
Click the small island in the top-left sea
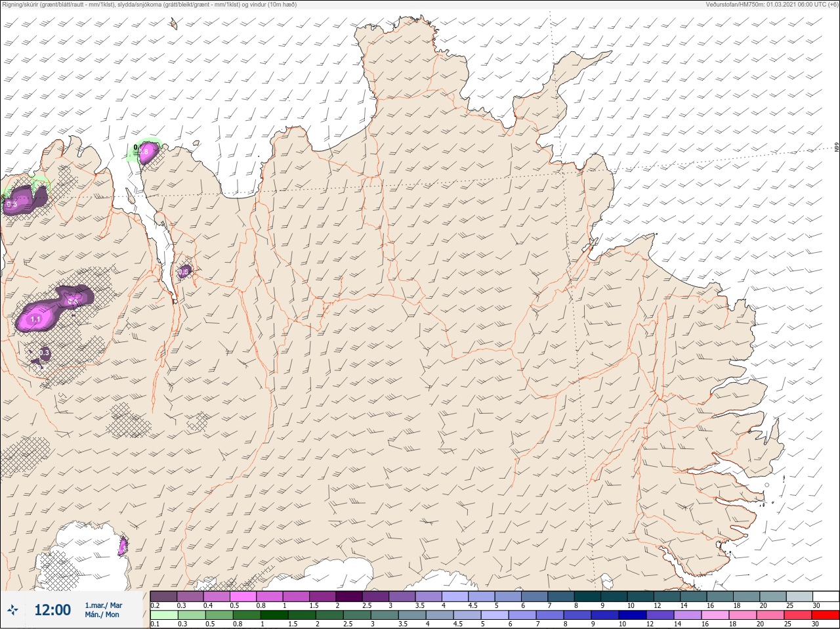(173, 24)
